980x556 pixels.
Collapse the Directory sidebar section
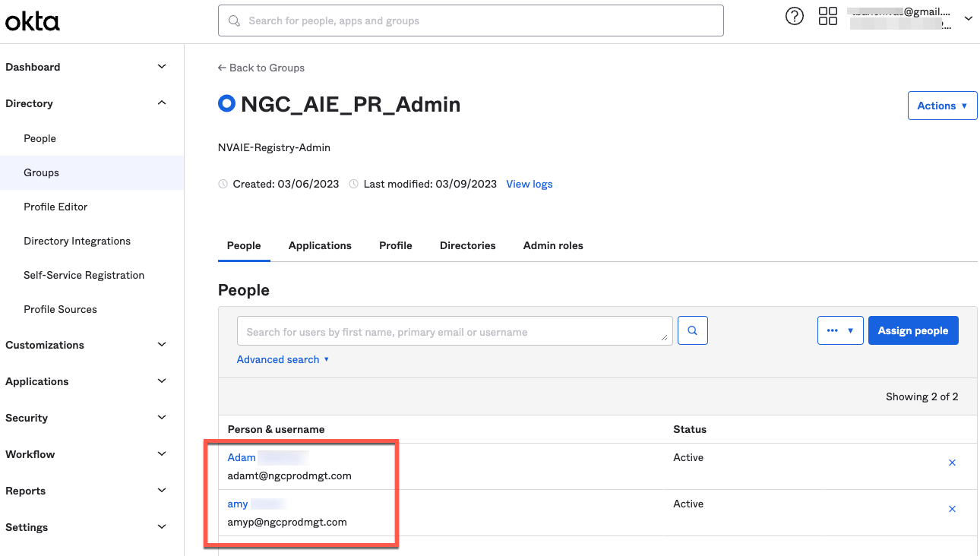pyautogui.click(x=161, y=103)
